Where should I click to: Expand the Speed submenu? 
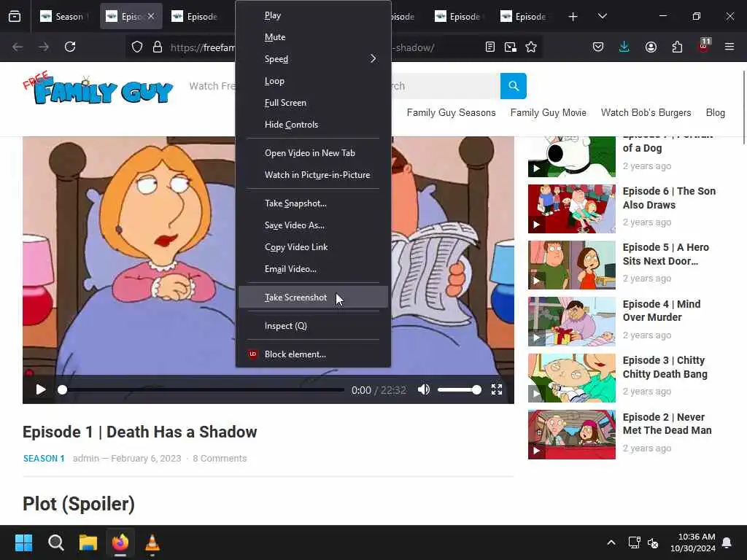click(x=313, y=59)
